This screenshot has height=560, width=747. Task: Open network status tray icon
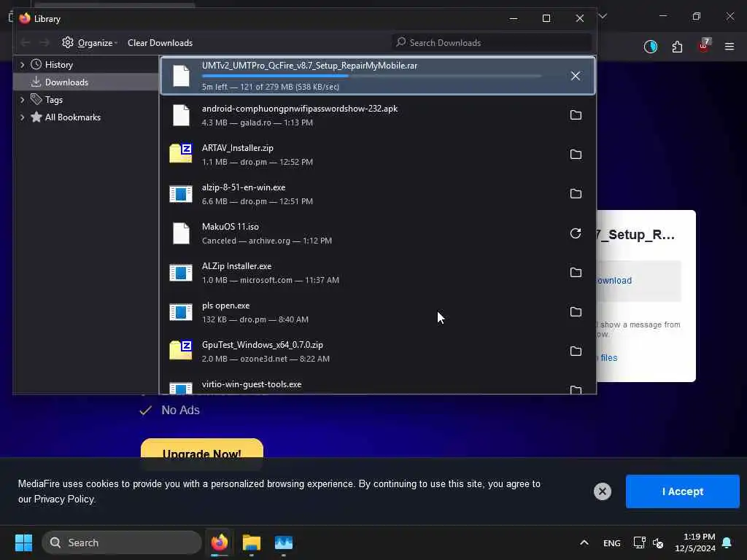(639, 542)
